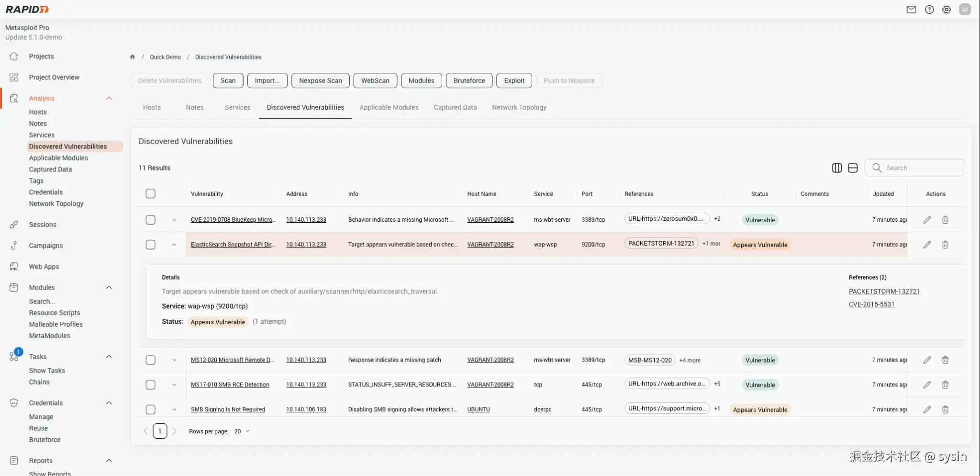Image resolution: width=980 pixels, height=476 pixels.
Task: Click the Credentials sidebar icon
Action: click(x=14, y=403)
